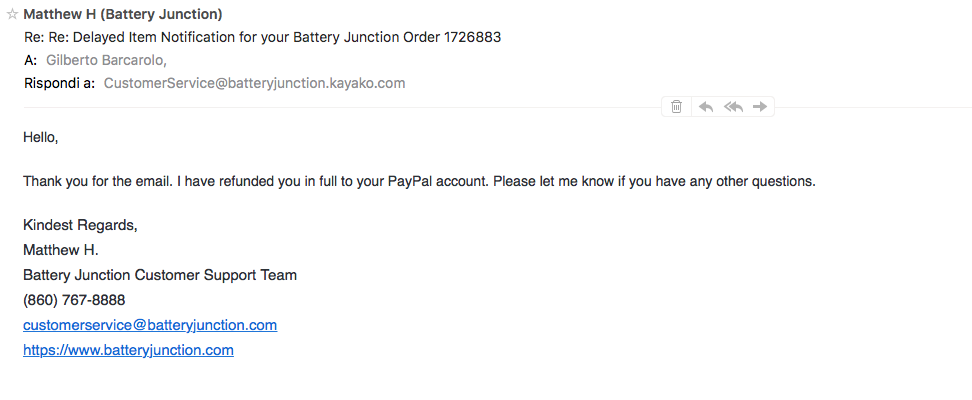Delete this email with the trash icon
The height and width of the screenshot is (400, 972).
point(677,106)
